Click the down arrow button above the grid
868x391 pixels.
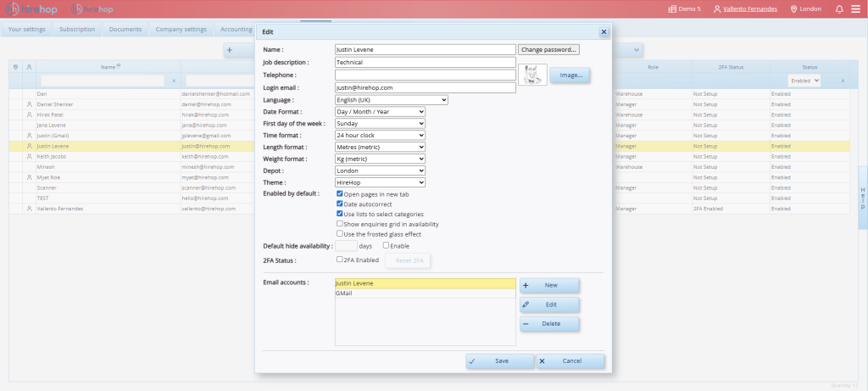point(637,50)
